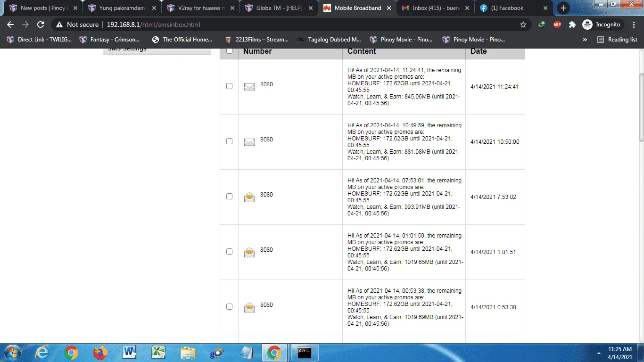Open the 2213Films – Stream... bookmark

[x=256, y=40]
